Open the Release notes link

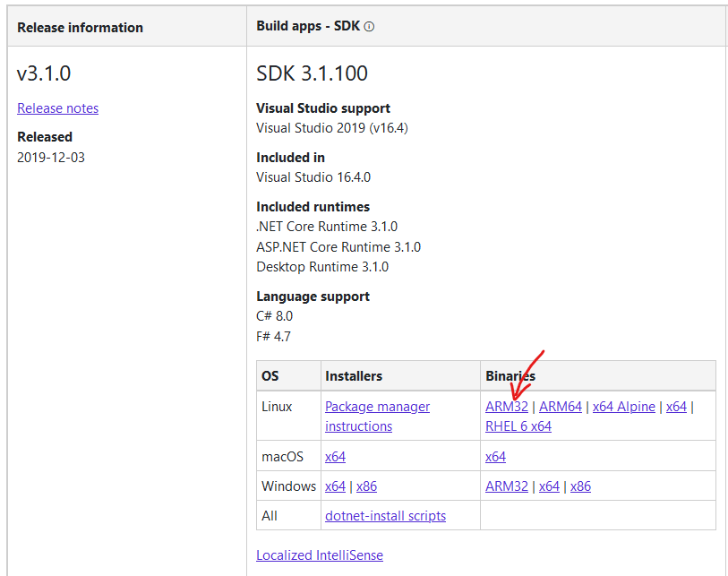[58, 108]
